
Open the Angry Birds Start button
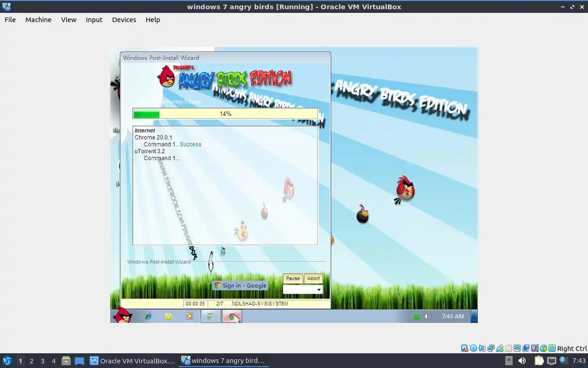coord(123,316)
